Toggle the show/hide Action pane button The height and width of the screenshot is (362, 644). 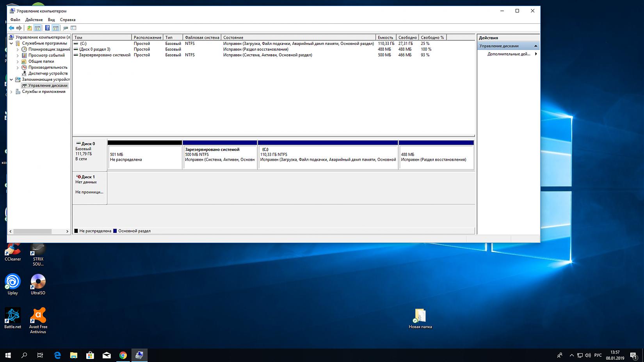point(55,28)
